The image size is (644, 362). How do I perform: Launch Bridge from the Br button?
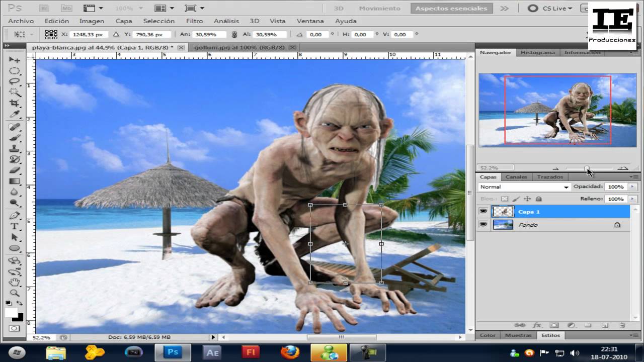tap(44, 8)
